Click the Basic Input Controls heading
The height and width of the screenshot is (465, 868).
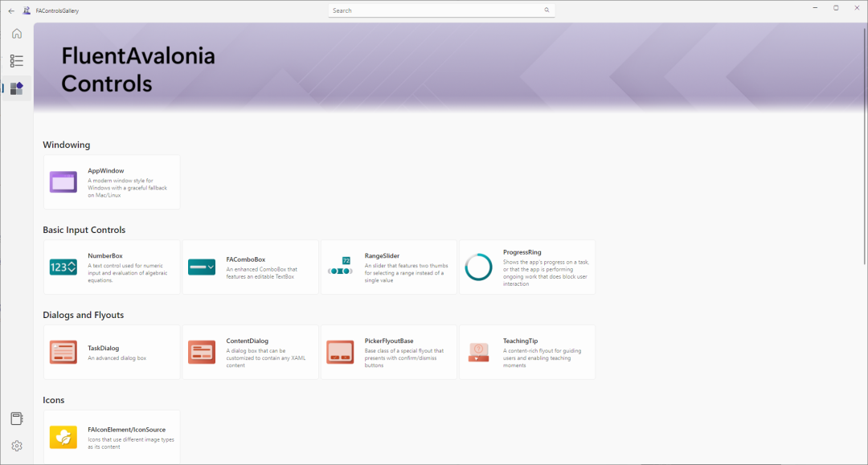coord(84,230)
